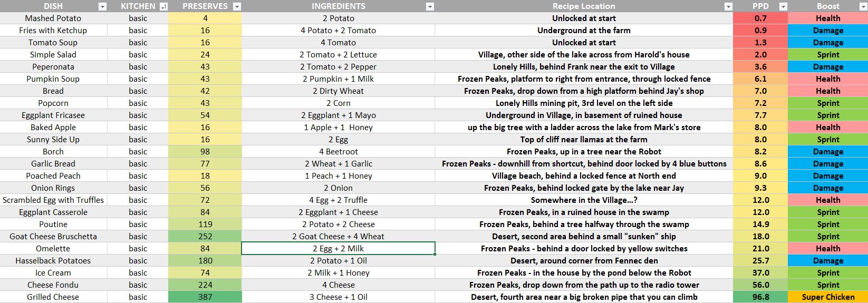Viewport: 868px width, 303px height.
Task: Open the Recipe Location filter dropdown
Action: tap(728, 7)
